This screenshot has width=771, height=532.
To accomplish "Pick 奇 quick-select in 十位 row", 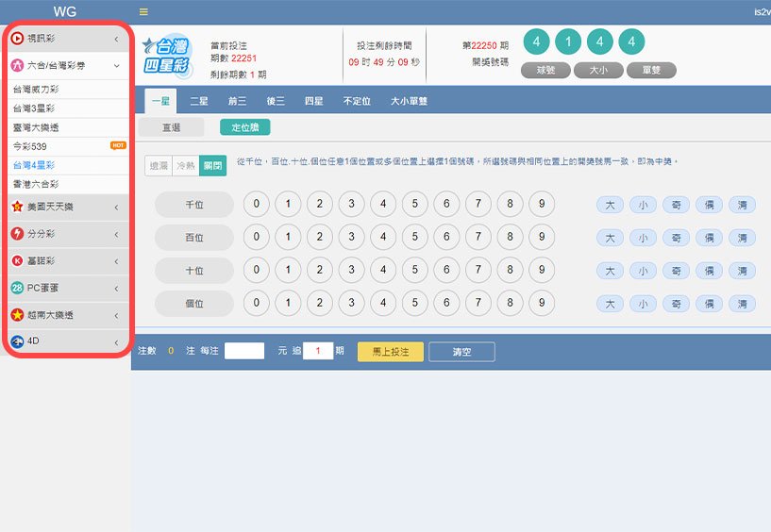I will (676, 271).
